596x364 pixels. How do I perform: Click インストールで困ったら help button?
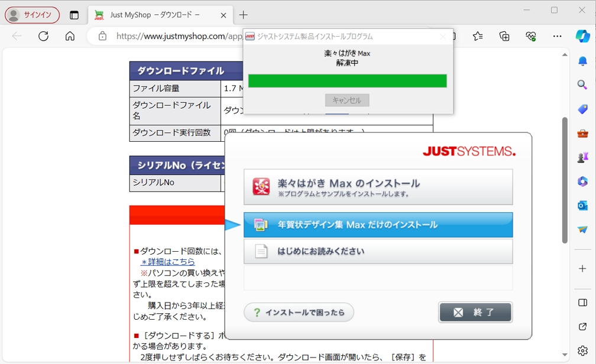299,313
